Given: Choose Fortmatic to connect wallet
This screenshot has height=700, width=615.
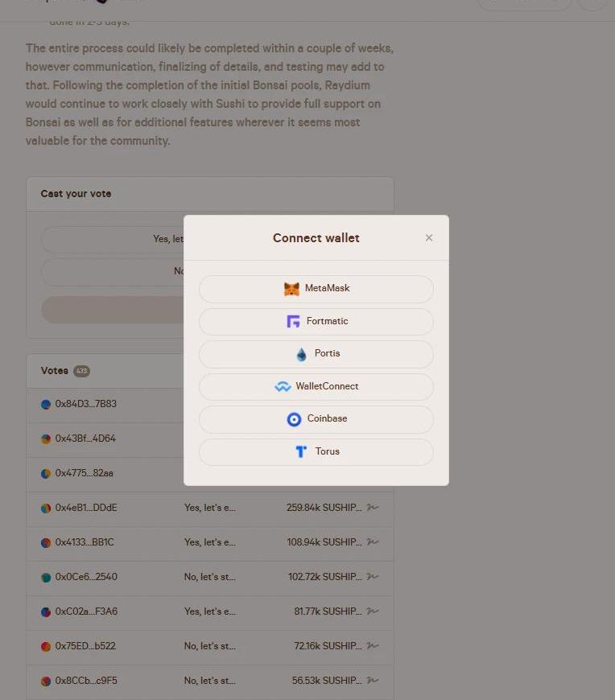Looking at the screenshot, I should (x=316, y=322).
